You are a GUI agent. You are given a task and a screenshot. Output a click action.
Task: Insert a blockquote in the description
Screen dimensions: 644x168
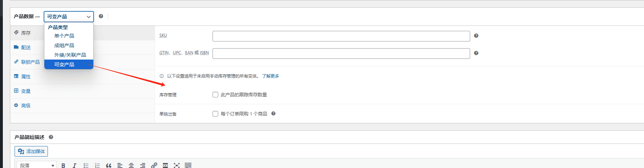coord(109,166)
